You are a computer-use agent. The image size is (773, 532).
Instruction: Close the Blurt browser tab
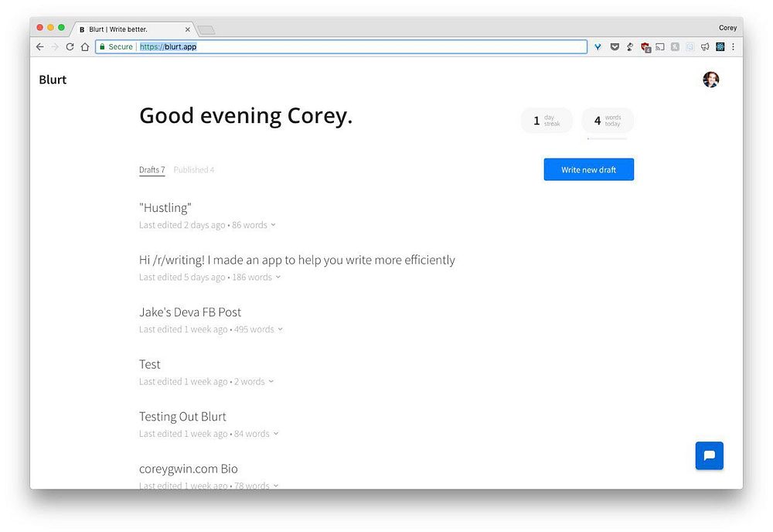pyautogui.click(x=187, y=29)
